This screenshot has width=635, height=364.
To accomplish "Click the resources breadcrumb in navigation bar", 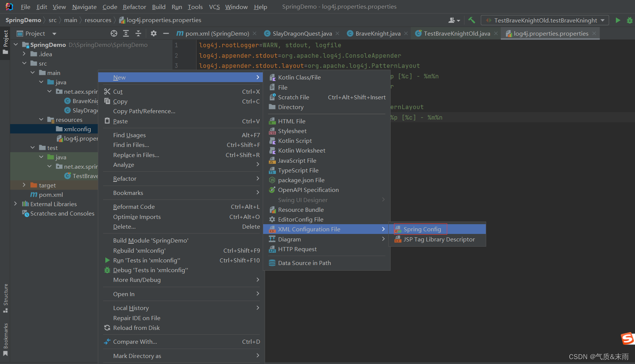I will tap(98, 20).
